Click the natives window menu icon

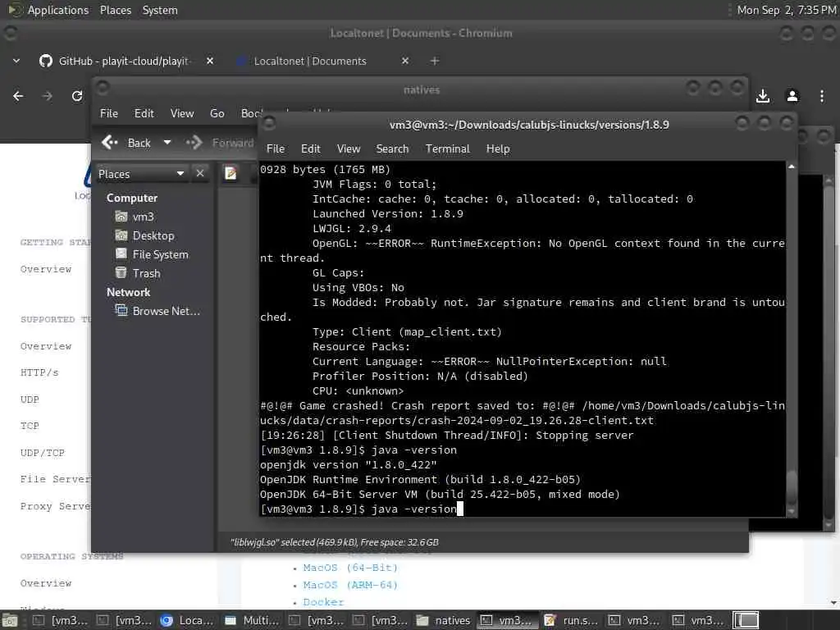click(x=103, y=87)
